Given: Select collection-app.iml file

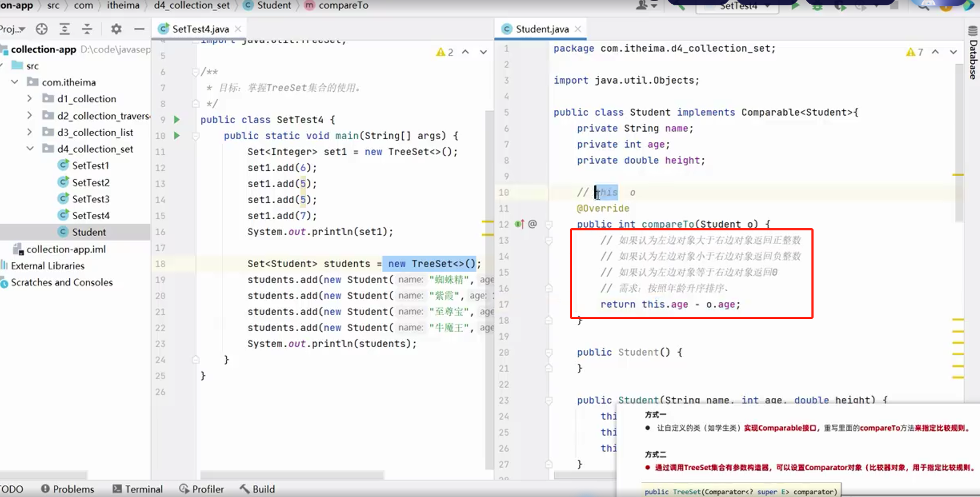Looking at the screenshot, I should pos(59,249).
